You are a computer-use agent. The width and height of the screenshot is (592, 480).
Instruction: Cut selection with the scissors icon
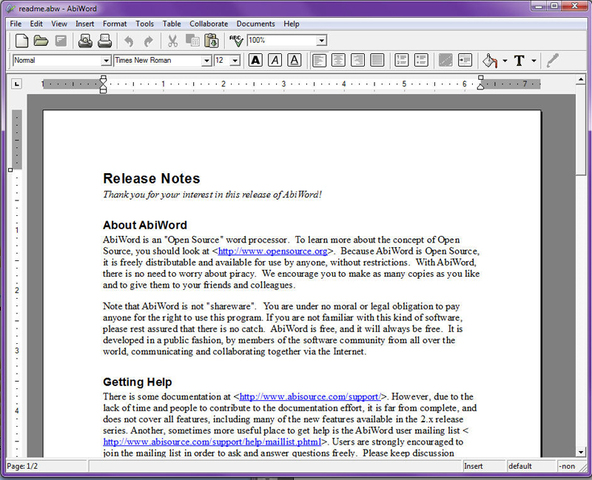(173, 41)
